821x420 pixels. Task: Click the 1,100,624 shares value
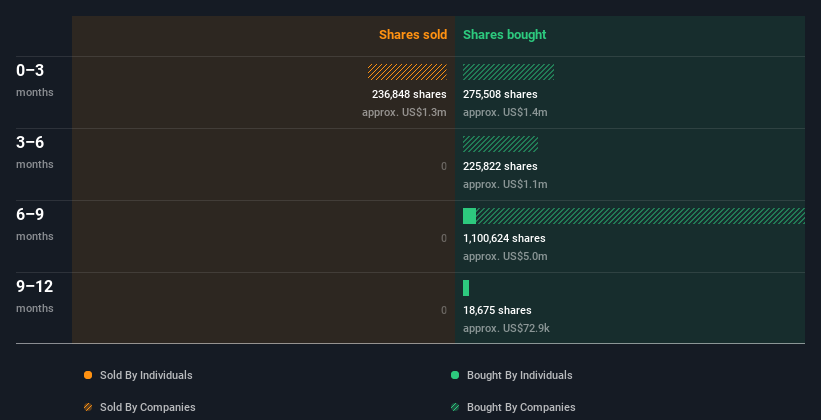click(504, 238)
